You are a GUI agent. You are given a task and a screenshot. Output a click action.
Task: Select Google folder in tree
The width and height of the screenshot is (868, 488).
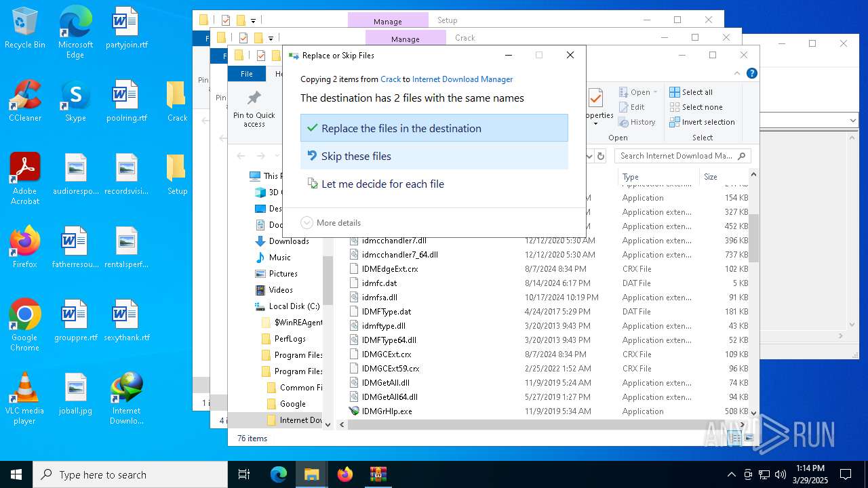tap(292, 404)
